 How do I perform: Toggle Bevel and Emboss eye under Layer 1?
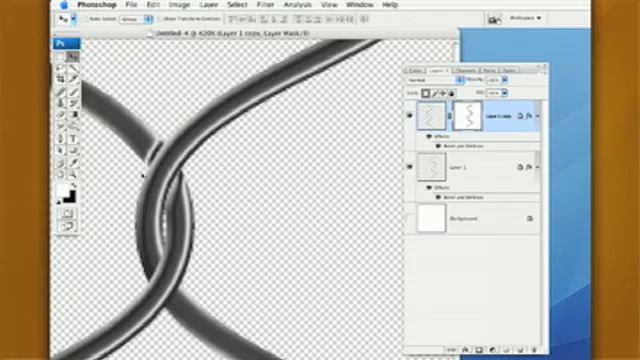(438, 198)
